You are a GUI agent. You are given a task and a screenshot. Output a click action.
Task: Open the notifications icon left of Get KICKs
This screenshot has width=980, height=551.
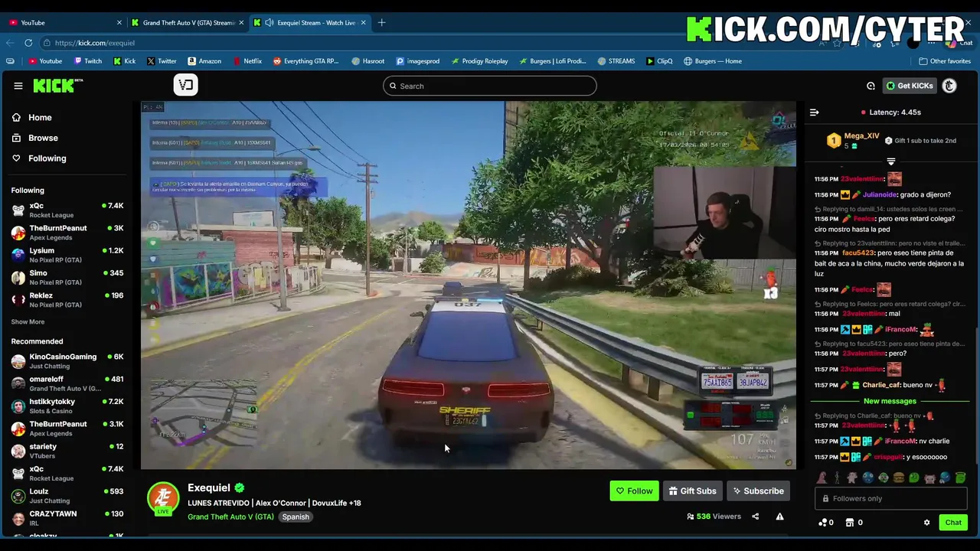[x=871, y=86]
